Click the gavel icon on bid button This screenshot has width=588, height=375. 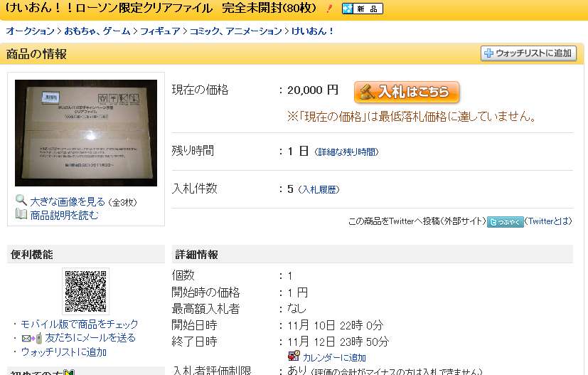click(x=367, y=92)
